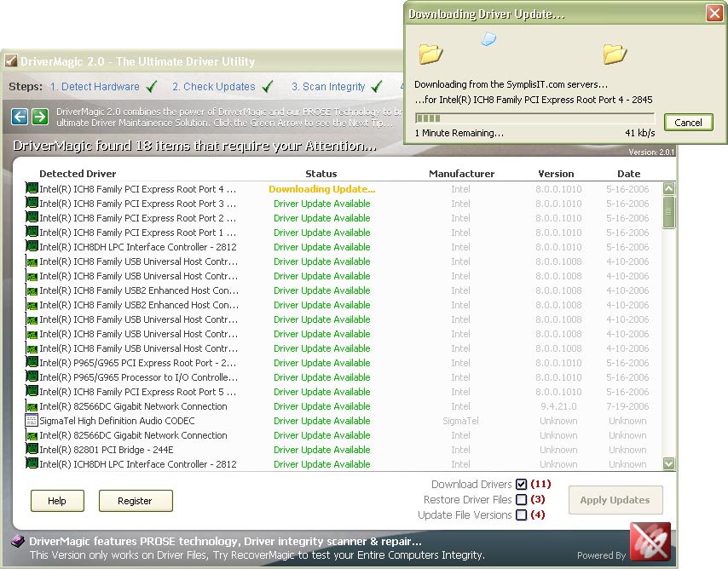
Task: Select 'Intel(R) P965/G965 Processor to I/O Controlle...' row
Action: pos(344,377)
